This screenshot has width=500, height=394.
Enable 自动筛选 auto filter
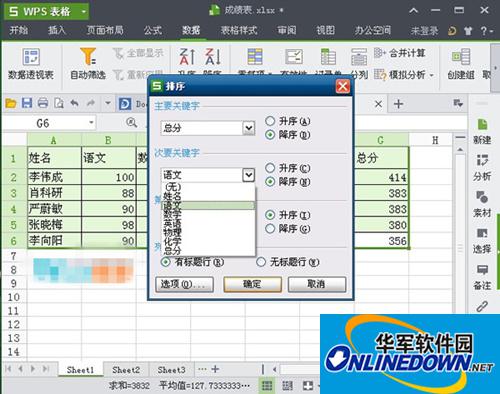88,64
